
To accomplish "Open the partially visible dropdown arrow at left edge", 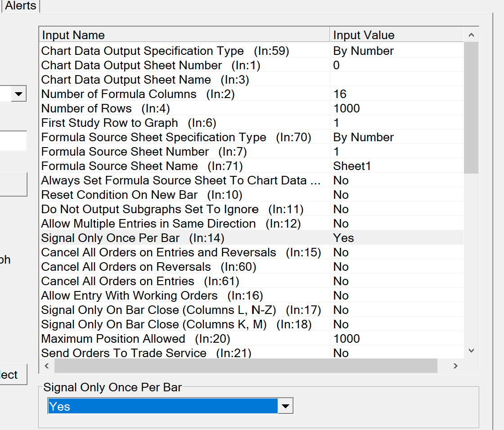I will [19, 94].
